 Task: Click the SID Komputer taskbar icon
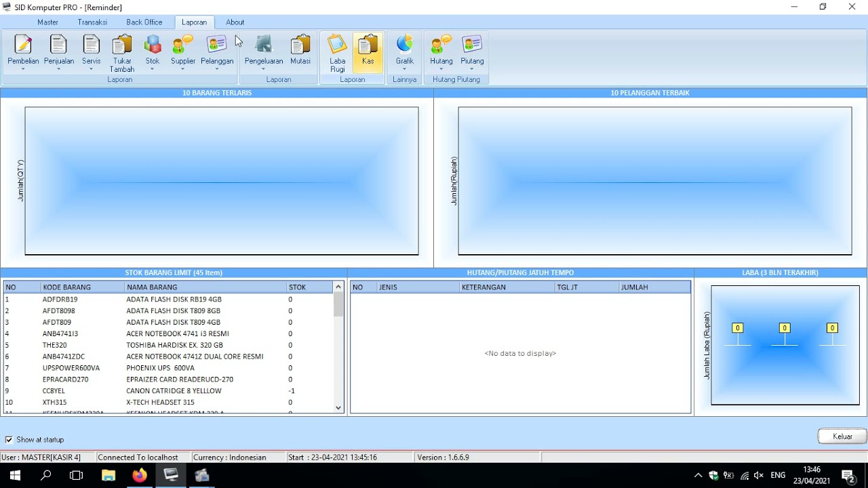[171, 476]
